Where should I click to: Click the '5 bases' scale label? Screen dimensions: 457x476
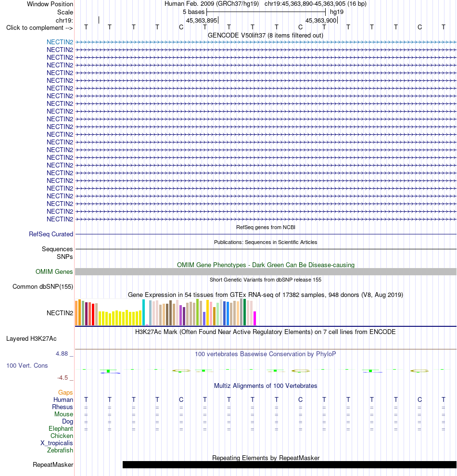[193, 12]
